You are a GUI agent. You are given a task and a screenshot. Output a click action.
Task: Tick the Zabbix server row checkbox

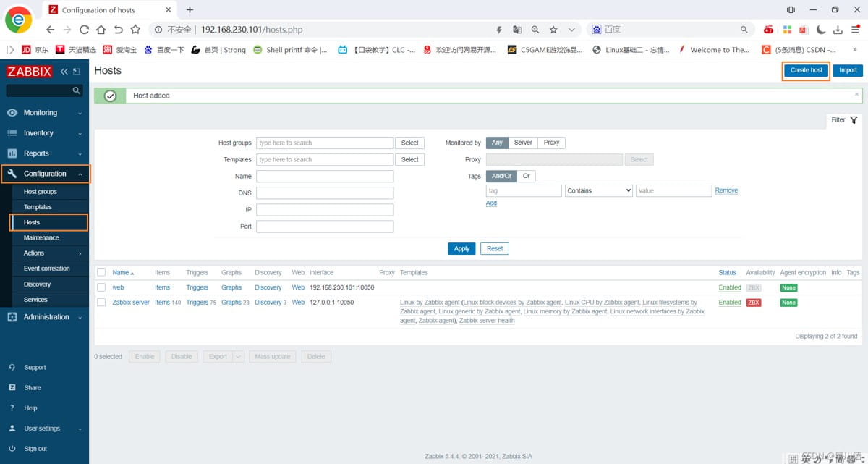[101, 303]
